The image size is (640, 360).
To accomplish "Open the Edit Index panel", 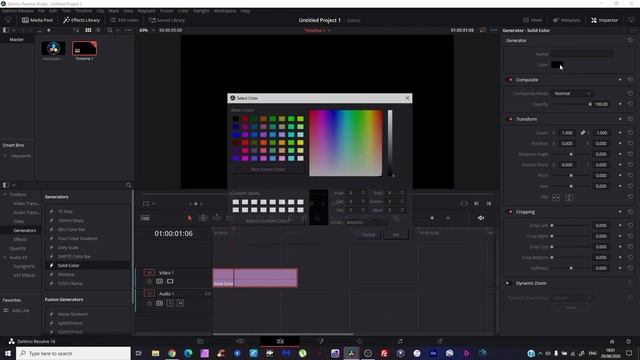I will [124, 20].
